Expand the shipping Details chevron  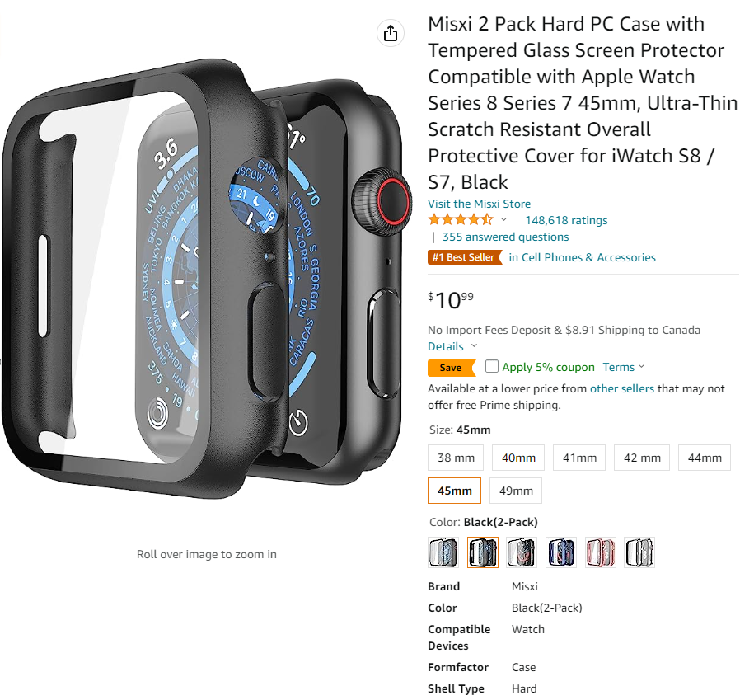pos(474,346)
